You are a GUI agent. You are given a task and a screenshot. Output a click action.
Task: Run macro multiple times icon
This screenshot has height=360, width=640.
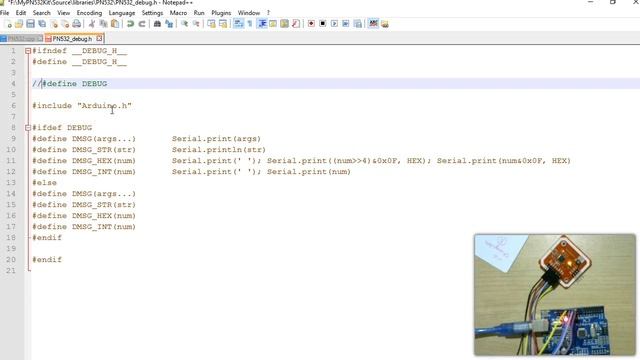click(346, 24)
